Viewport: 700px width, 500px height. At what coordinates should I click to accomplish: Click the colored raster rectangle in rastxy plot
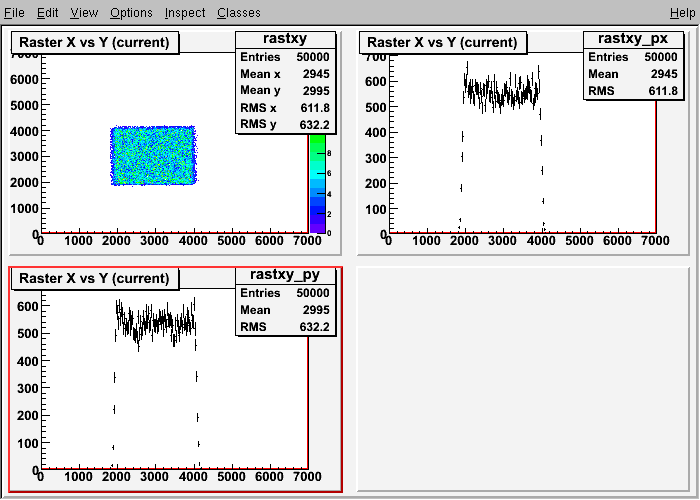(x=153, y=156)
